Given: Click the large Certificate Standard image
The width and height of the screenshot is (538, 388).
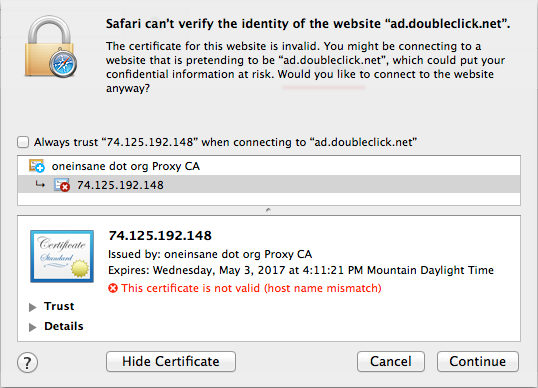Looking at the screenshot, I should (62, 256).
